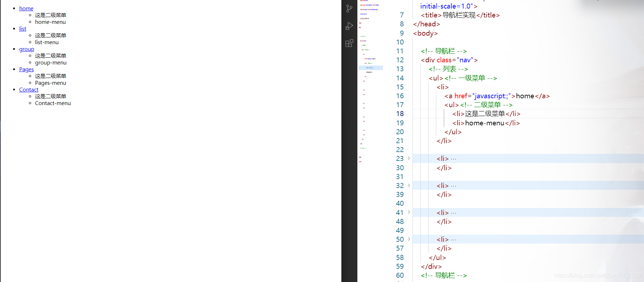The image size is (644, 282).
Task: Click line number 18 in the gutter
Action: (400, 114)
